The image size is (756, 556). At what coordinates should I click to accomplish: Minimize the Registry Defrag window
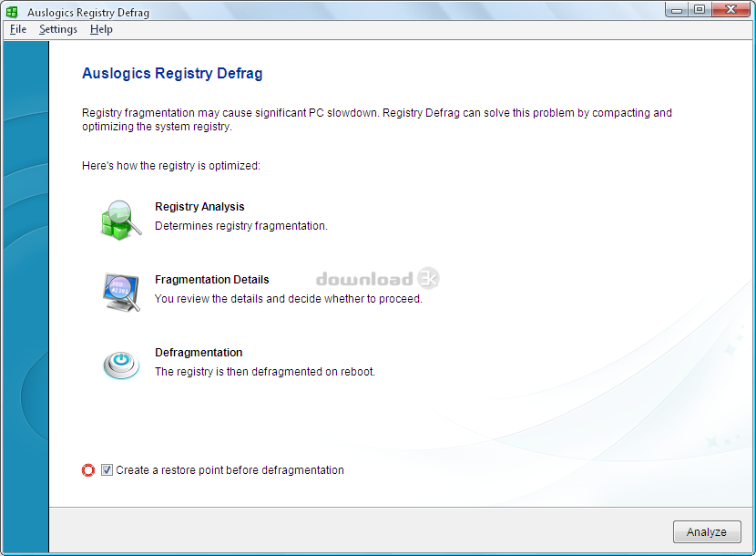676,10
